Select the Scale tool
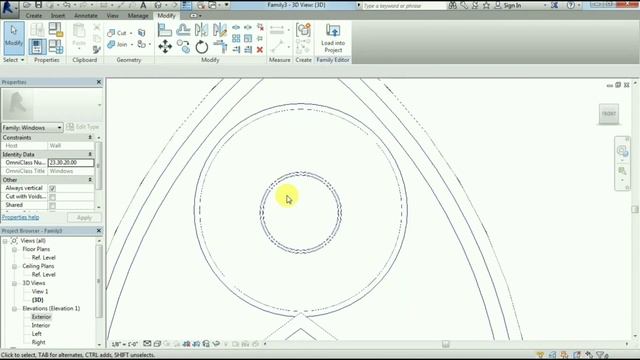Screen dimensions: 640x360 (248, 38)
